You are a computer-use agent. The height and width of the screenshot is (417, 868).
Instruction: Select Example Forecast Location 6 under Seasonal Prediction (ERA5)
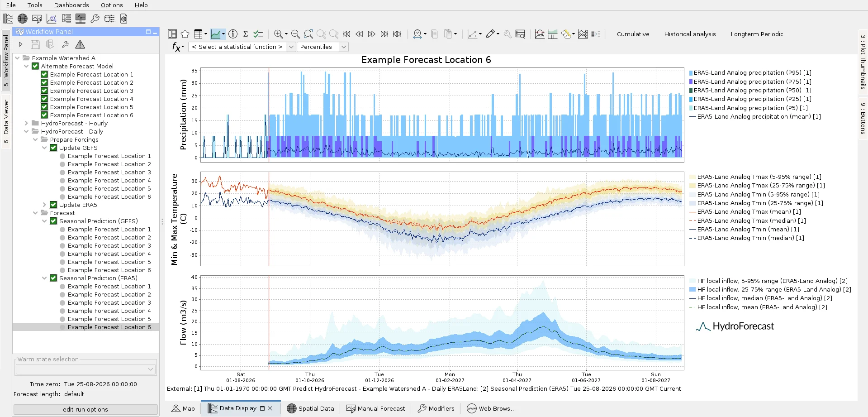pos(109,327)
